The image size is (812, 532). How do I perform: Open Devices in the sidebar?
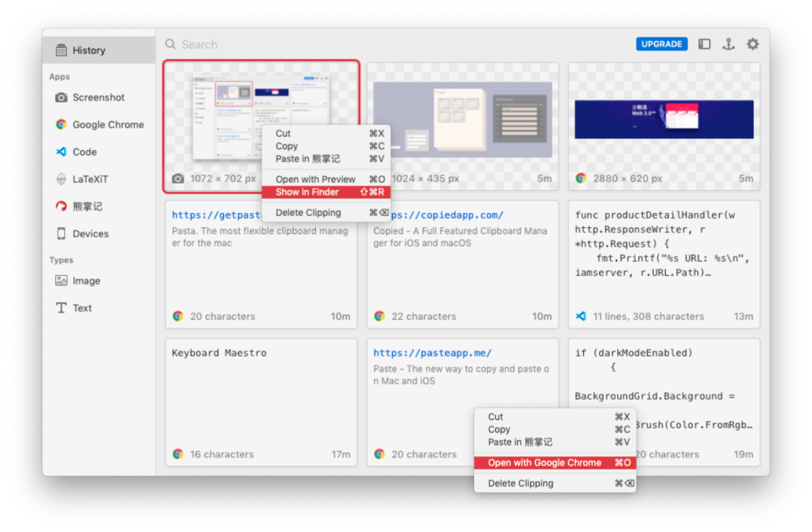tap(99, 234)
